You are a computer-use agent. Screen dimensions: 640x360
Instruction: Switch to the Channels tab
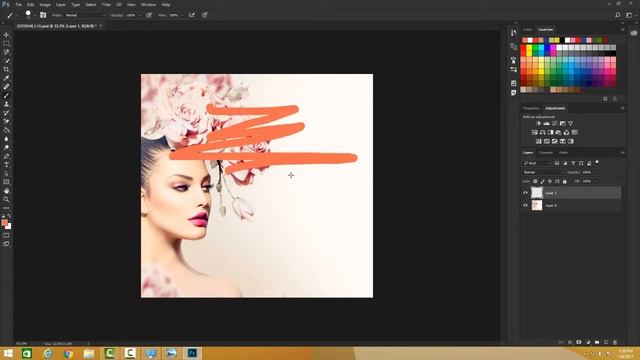(x=546, y=153)
